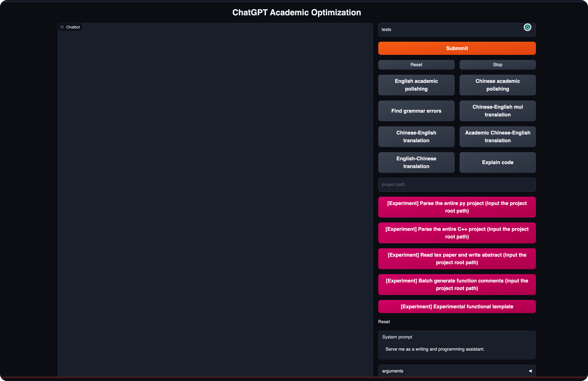Click Find grammar errors button
Viewport: 588px width, 381px height.
pos(416,111)
